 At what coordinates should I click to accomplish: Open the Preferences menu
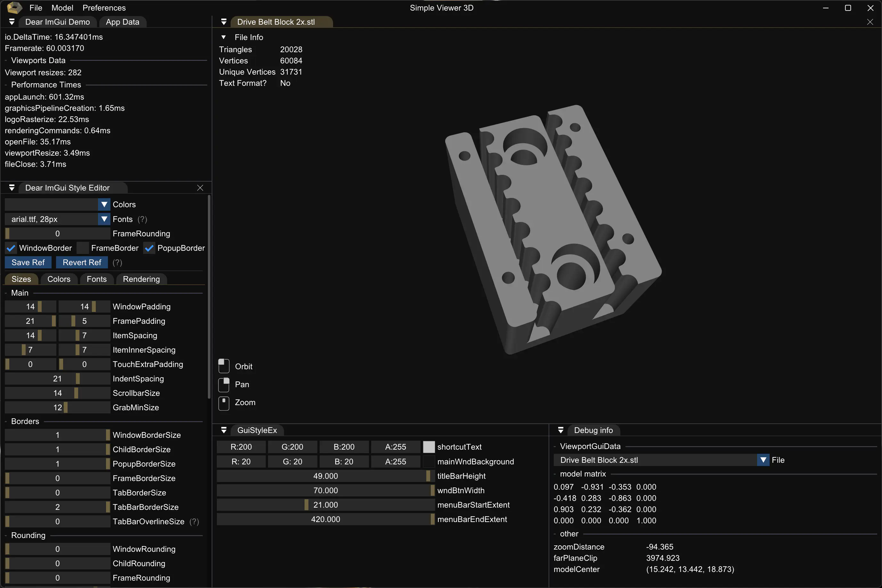[x=104, y=7]
